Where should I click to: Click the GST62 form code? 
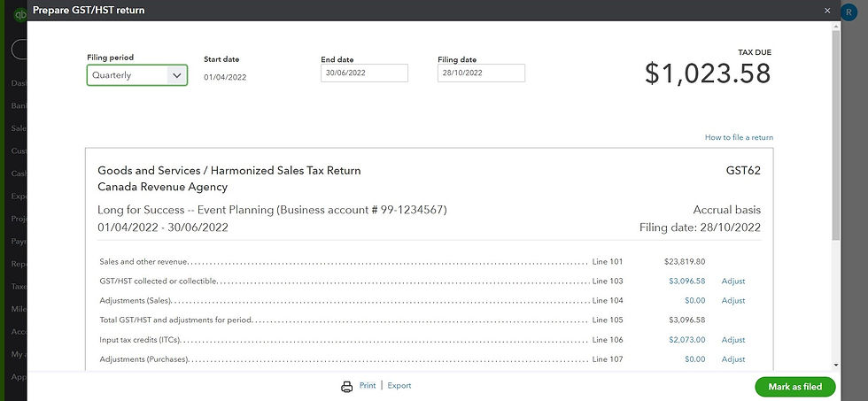coord(743,171)
